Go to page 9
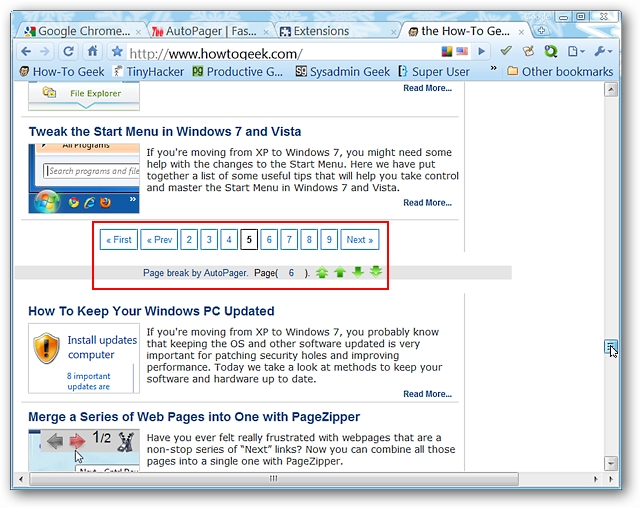Viewport: 640px width, 508px height. click(x=329, y=240)
